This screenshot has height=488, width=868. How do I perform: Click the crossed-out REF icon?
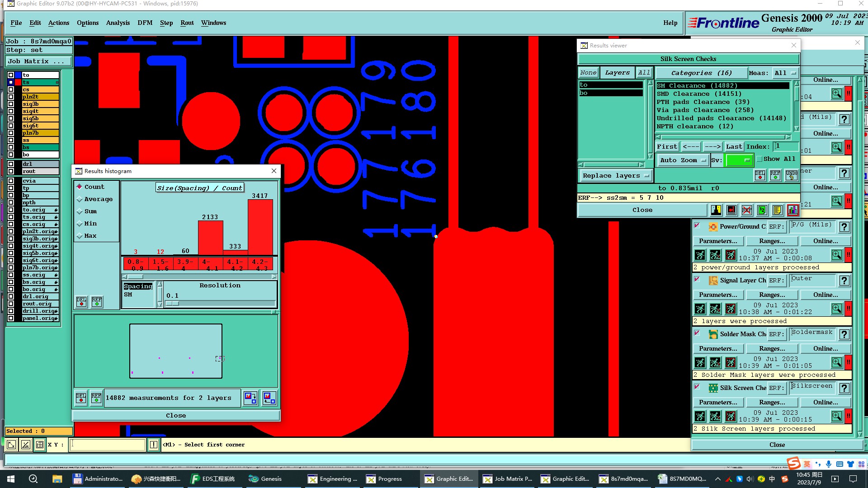coord(747,210)
